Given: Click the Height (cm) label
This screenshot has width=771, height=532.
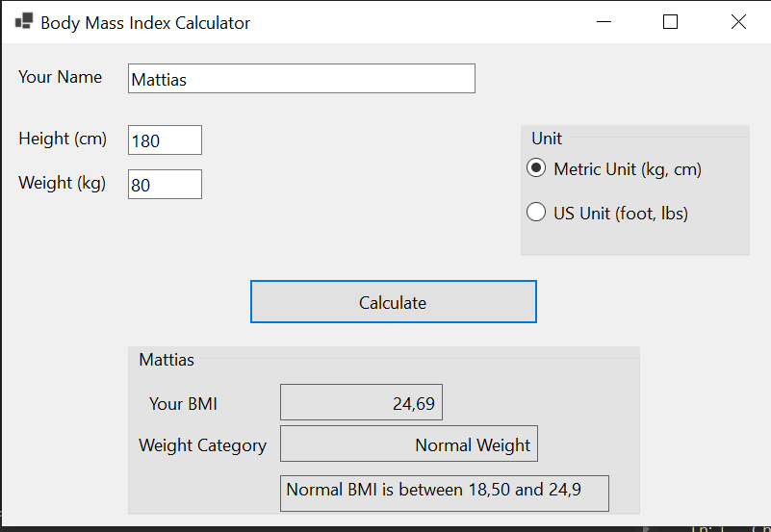Looking at the screenshot, I should (63, 139).
